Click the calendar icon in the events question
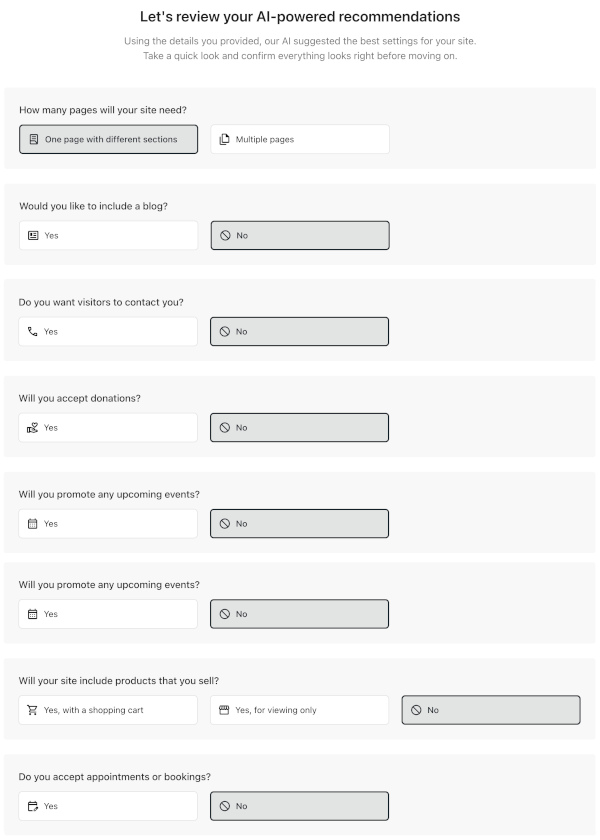The width and height of the screenshot is (600, 840). point(32,523)
